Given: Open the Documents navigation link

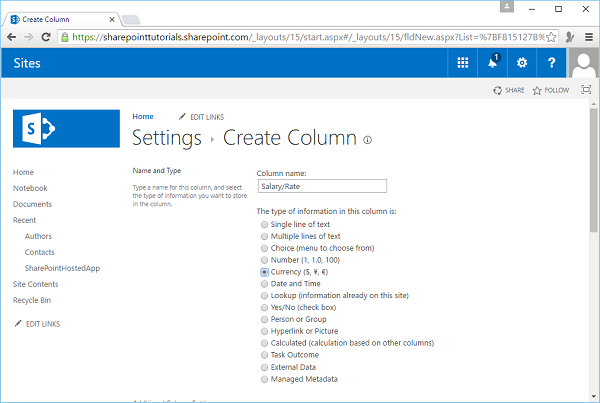Looking at the screenshot, I should tap(32, 204).
